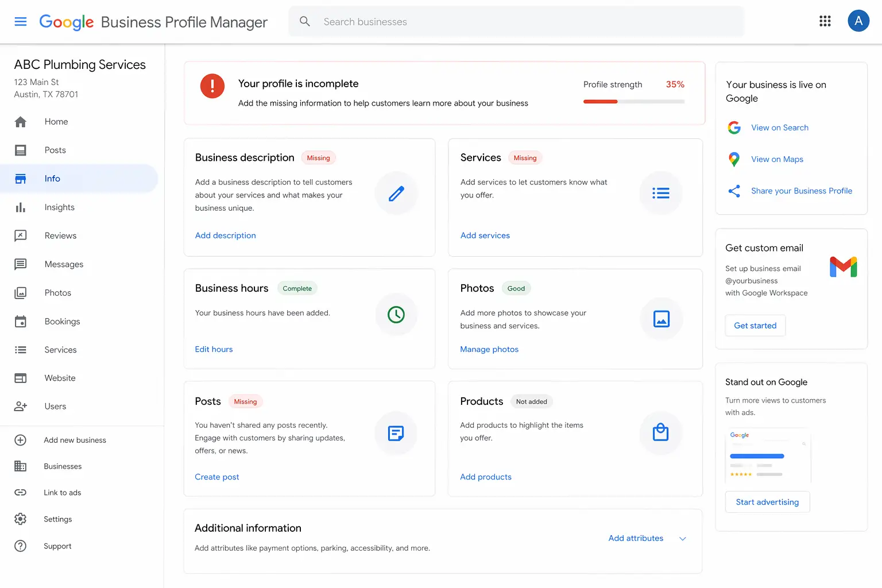Click the Profile strength progress bar

(633, 102)
